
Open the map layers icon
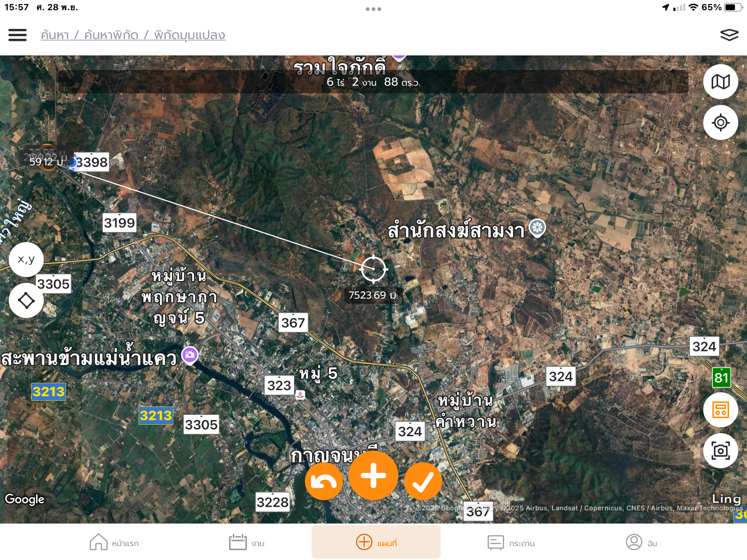(729, 35)
